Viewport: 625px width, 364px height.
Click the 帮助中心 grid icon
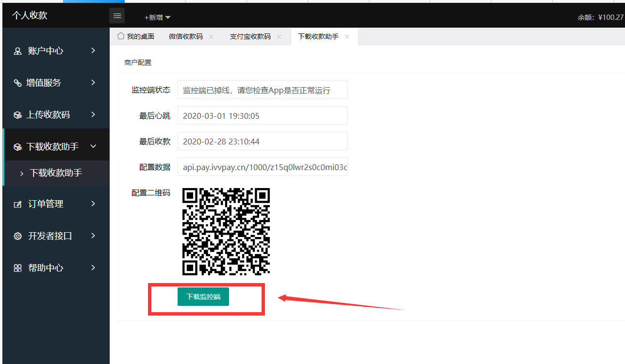tap(18, 268)
